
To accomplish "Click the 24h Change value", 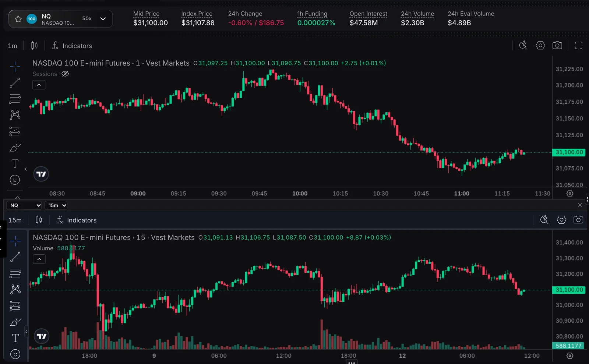I will pos(256,23).
